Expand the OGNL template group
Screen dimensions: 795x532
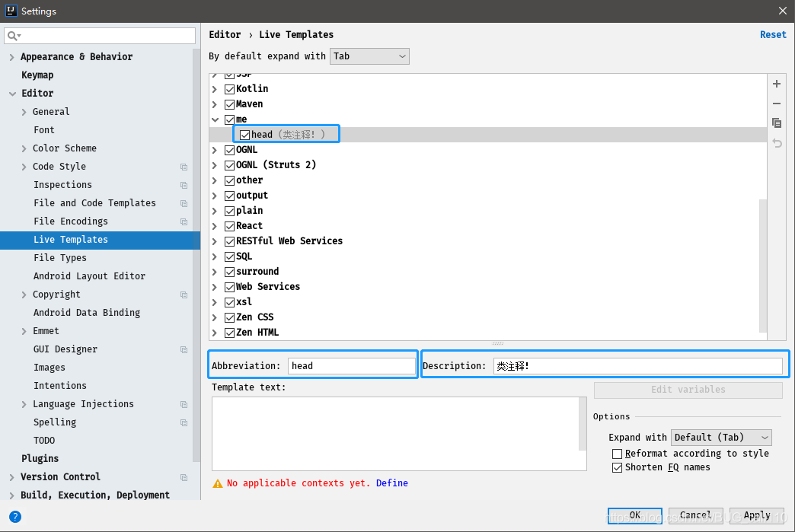tap(215, 149)
